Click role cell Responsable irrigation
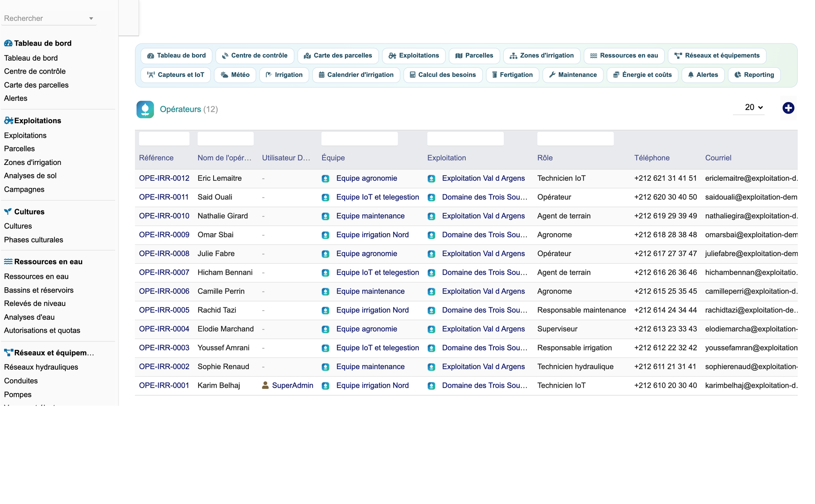 click(x=574, y=348)
